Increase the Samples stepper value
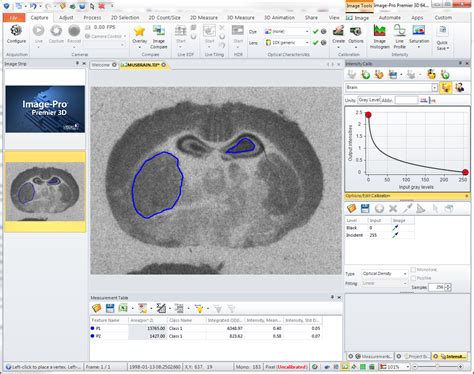This screenshot has width=474, height=374. pos(448,285)
